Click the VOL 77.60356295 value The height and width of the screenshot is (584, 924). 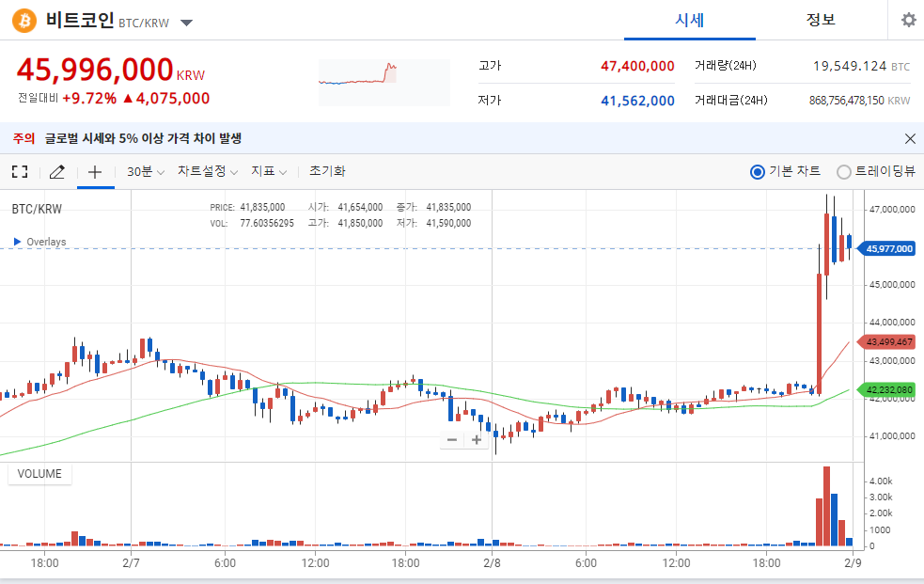[266, 223]
